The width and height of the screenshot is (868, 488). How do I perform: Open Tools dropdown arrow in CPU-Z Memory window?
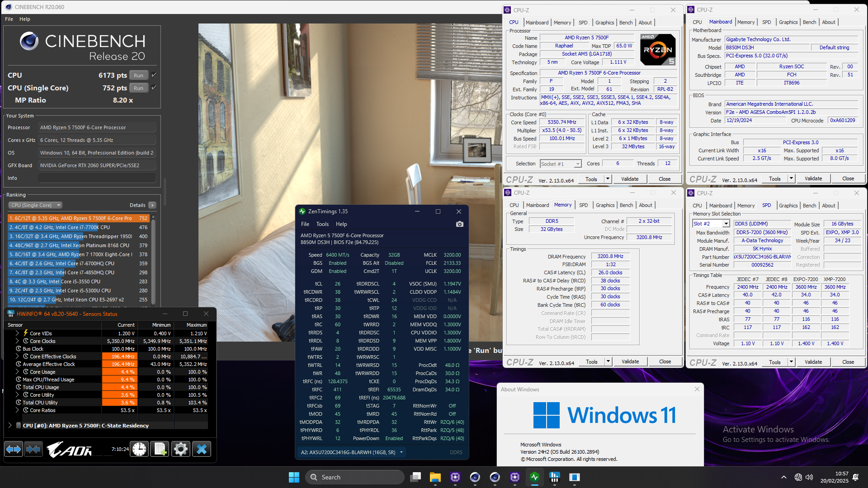click(x=608, y=361)
